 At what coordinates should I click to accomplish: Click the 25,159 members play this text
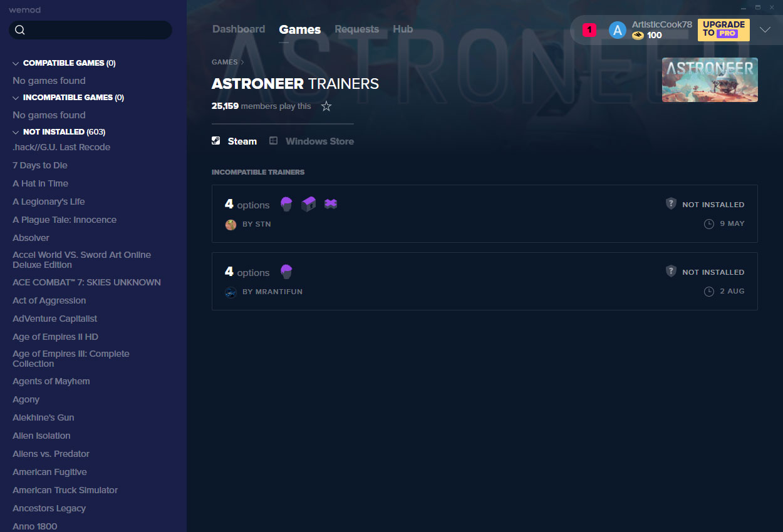pos(261,106)
